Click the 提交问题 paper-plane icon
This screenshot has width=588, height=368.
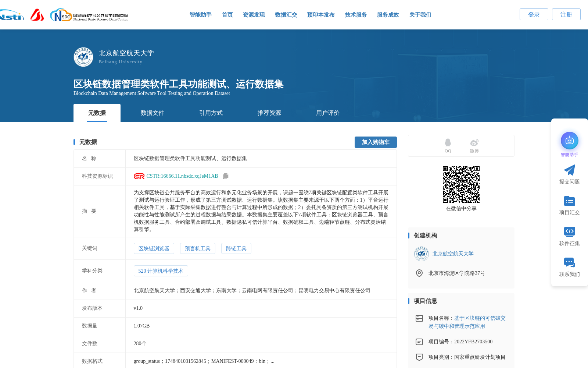coord(569,170)
